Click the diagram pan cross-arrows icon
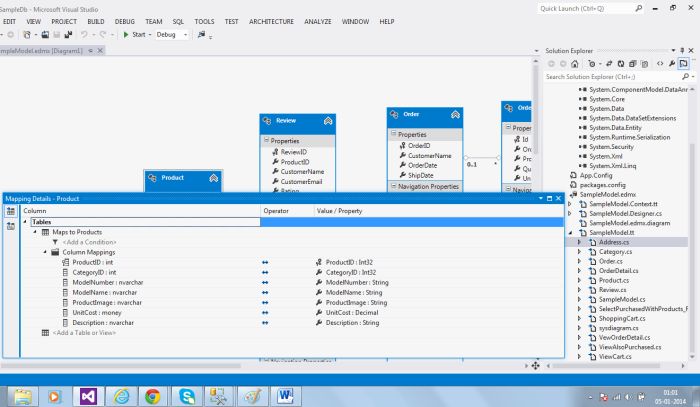This screenshot has height=407, width=700. point(535,365)
